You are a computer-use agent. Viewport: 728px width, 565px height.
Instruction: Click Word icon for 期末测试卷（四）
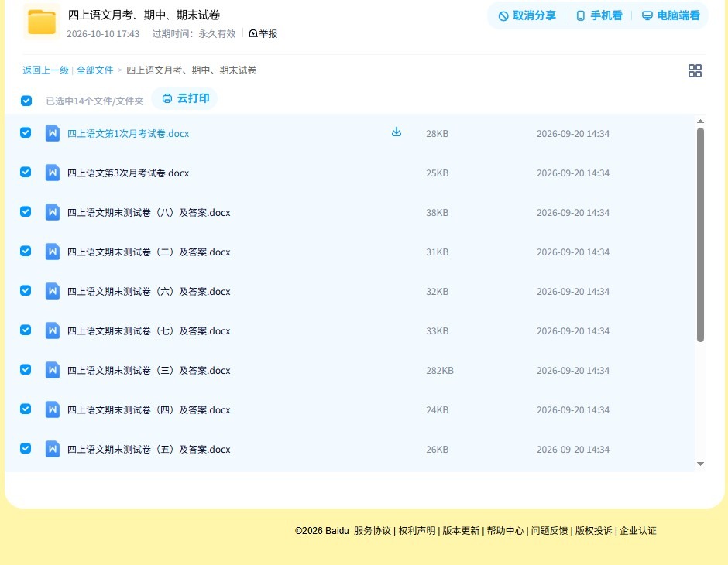coord(53,409)
